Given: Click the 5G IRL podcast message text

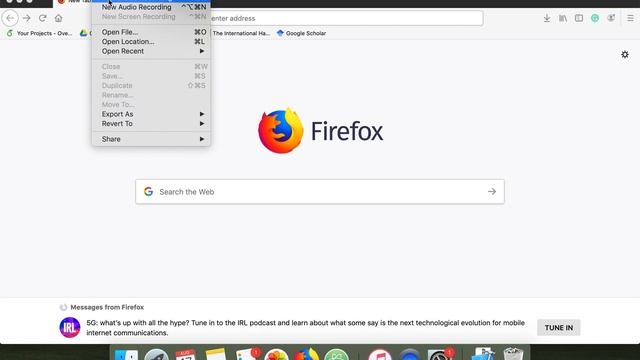Looking at the screenshot, I should 305,328.
